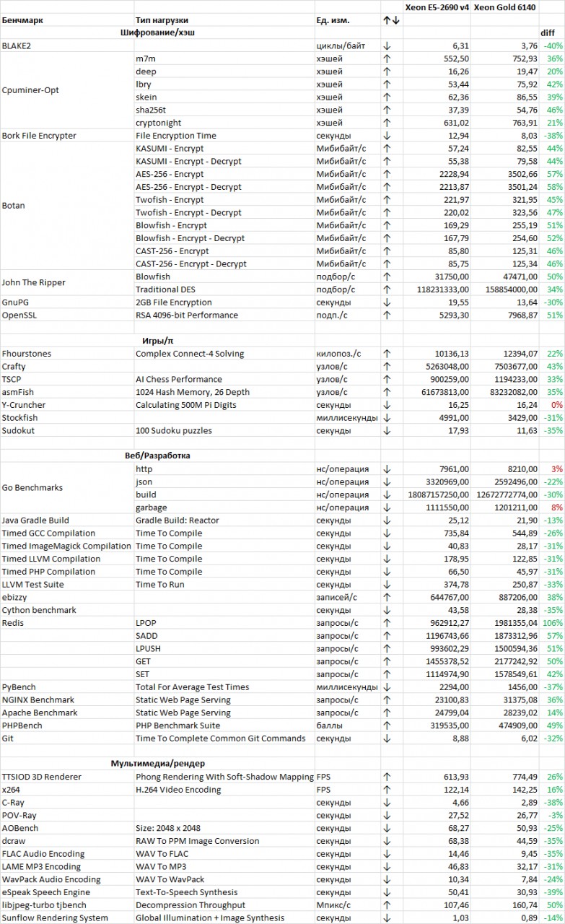The width and height of the screenshot is (565, 924).
Task: Click the 106% diff value for Redis LPOP
Action: tap(553, 623)
